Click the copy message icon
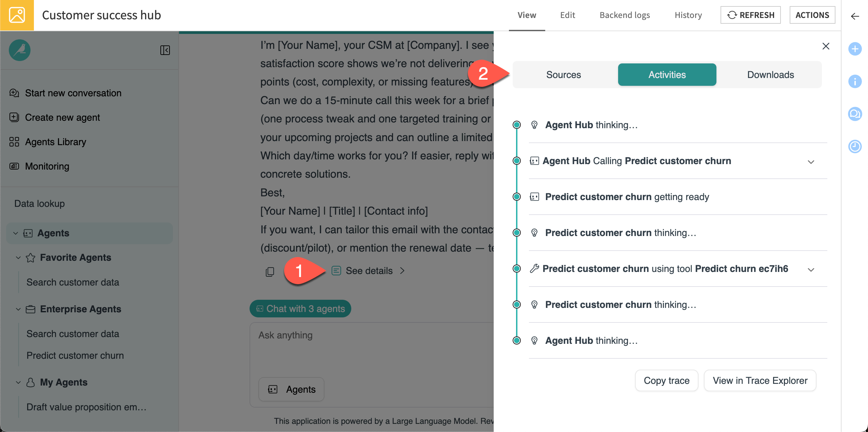Image resolution: width=868 pixels, height=432 pixels. 270,272
